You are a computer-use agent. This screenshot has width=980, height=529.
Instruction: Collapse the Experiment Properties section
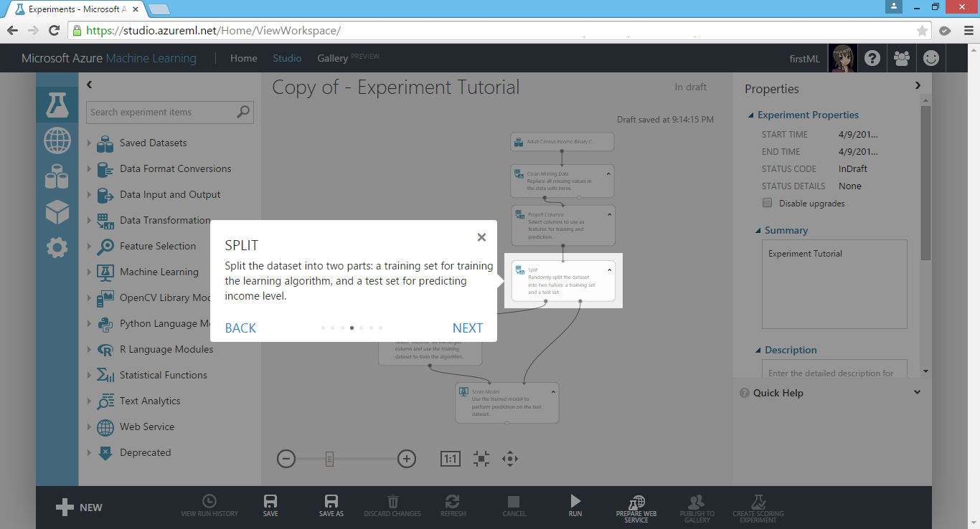[x=751, y=115]
